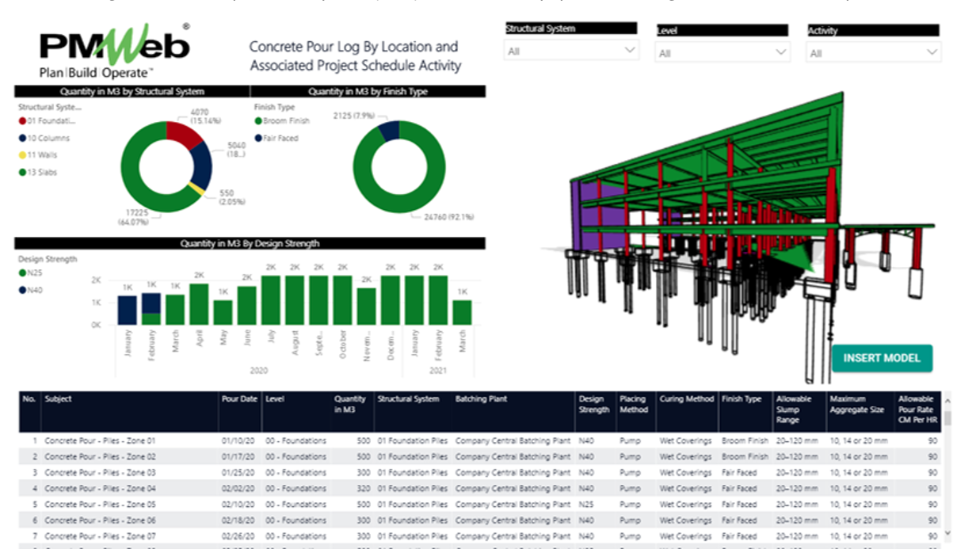Click the PMWeb logo
Screen dimensions: 957x560
click(115, 51)
